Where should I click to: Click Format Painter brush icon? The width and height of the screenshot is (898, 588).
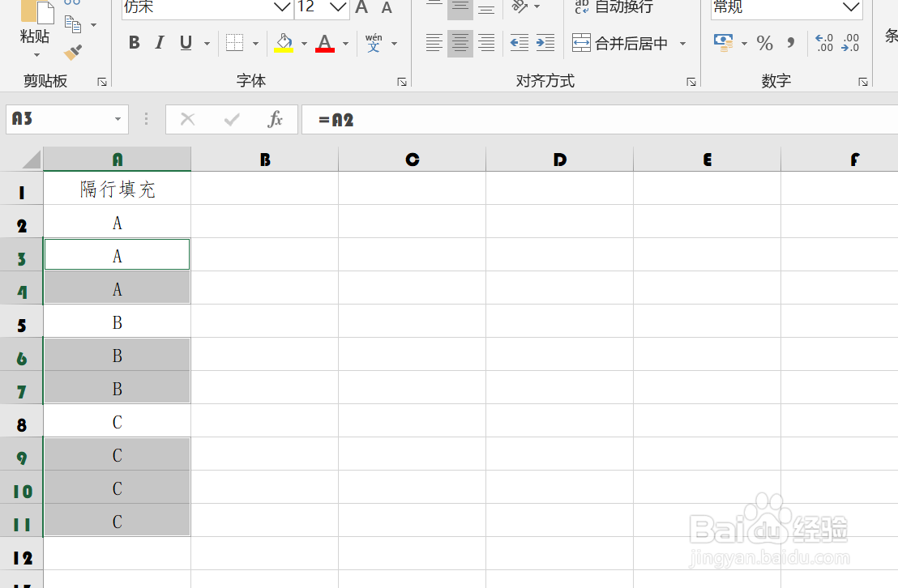click(x=73, y=53)
